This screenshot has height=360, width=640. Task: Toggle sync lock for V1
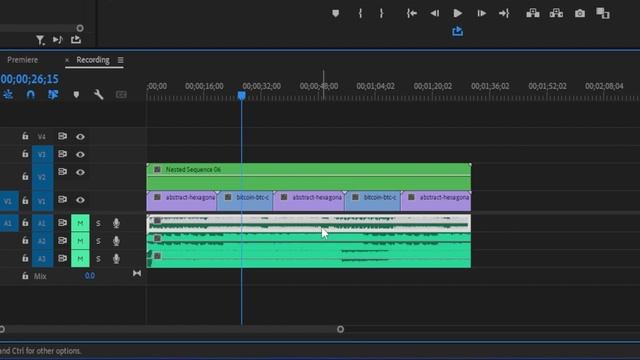pos(62,200)
